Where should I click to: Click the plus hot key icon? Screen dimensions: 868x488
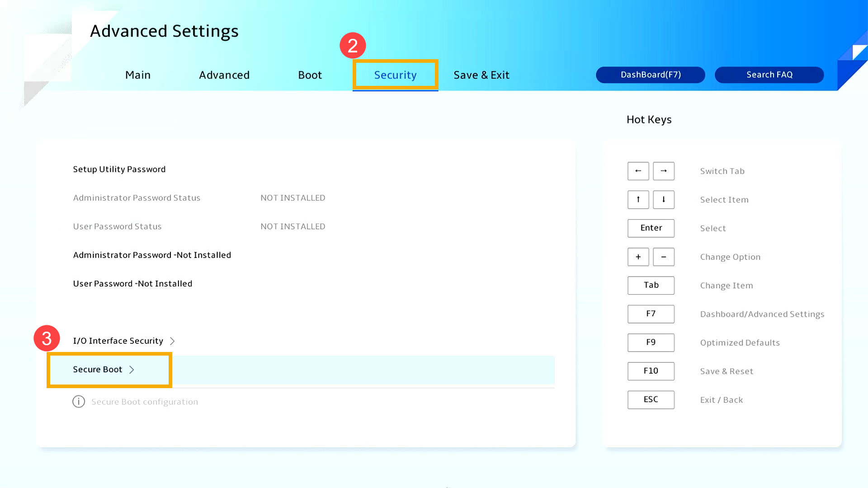pos(638,257)
